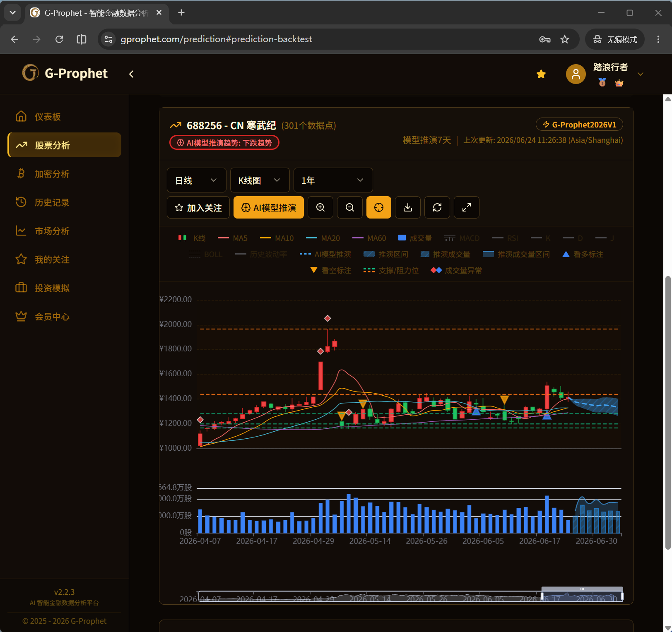Open the 日线 interval dropdown

click(196, 180)
